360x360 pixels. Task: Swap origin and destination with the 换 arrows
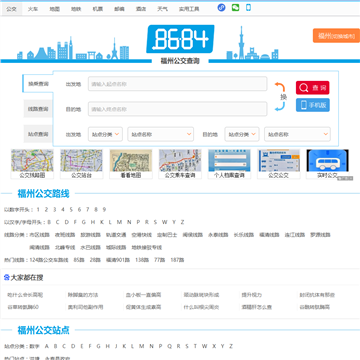coord(280,97)
